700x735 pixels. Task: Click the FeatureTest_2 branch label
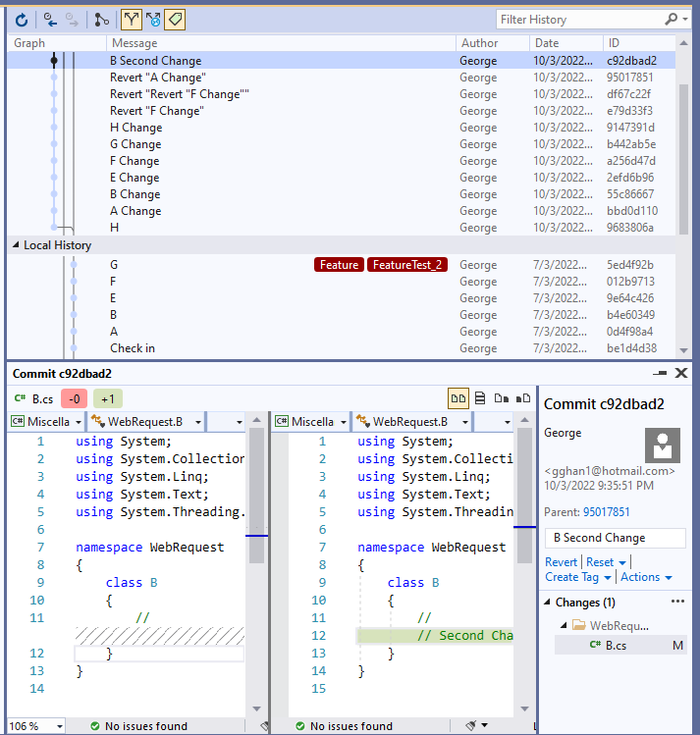[x=407, y=265]
